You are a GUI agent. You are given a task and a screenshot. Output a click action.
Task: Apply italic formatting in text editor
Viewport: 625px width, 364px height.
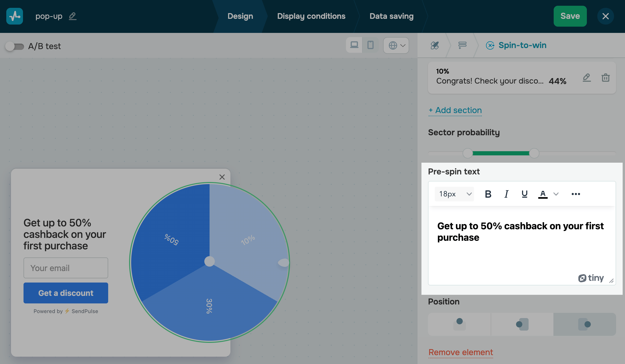(x=506, y=194)
